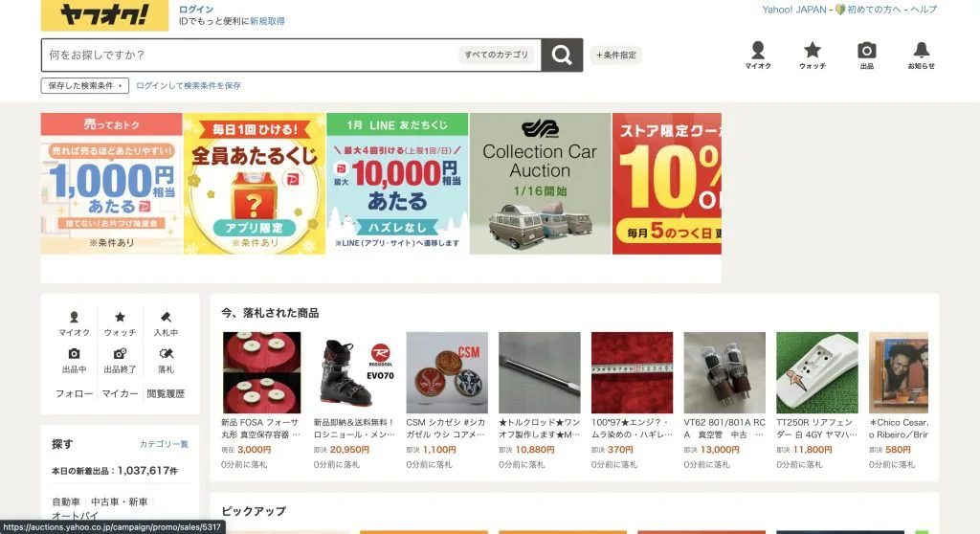Expand the すべてのカテゴリ category dropdown
980x534 pixels.
[x=497, y=55]
